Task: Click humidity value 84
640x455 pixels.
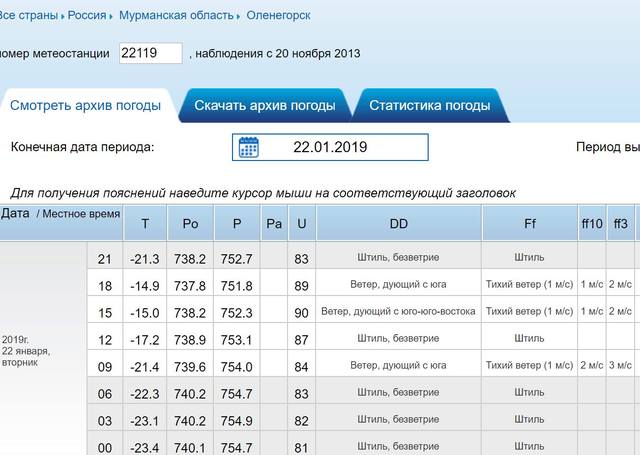Action: [x=301, y=366]
